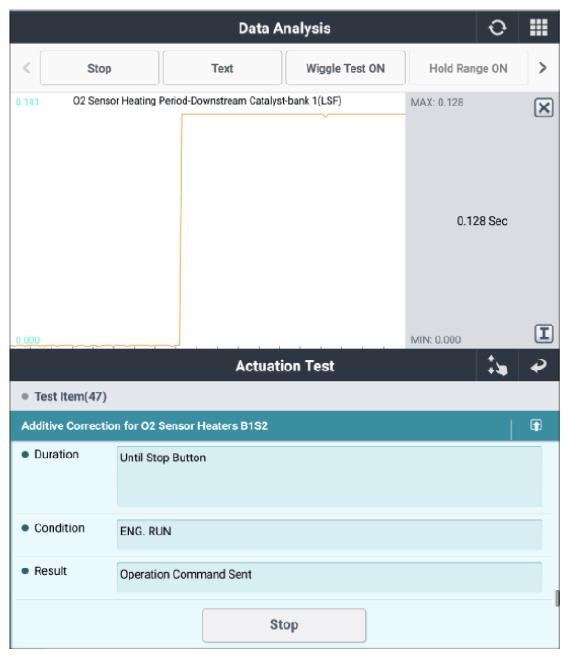569x658 pixels.
Task: Click the O2 sensor graph plot area
Action: 208,220
